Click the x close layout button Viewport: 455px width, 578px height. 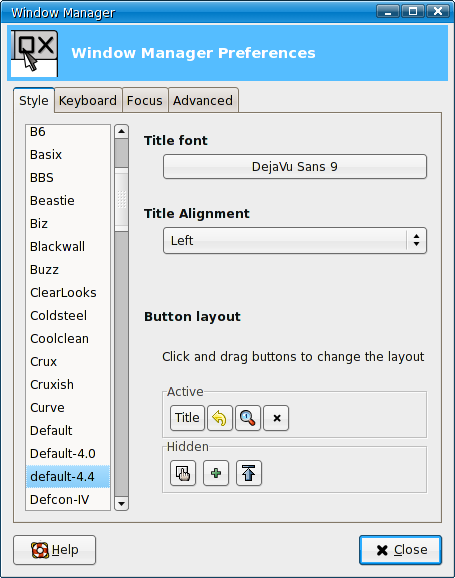[x=276, y=418]
